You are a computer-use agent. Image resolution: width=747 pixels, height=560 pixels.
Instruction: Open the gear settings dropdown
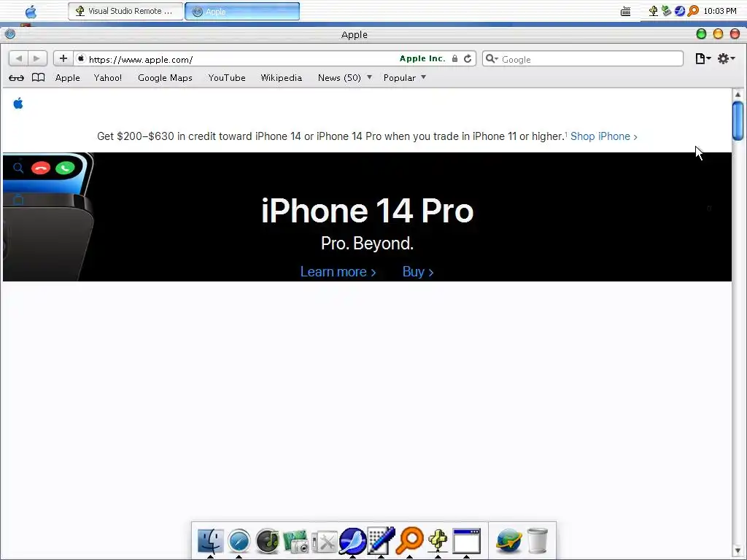click(727, 58)
